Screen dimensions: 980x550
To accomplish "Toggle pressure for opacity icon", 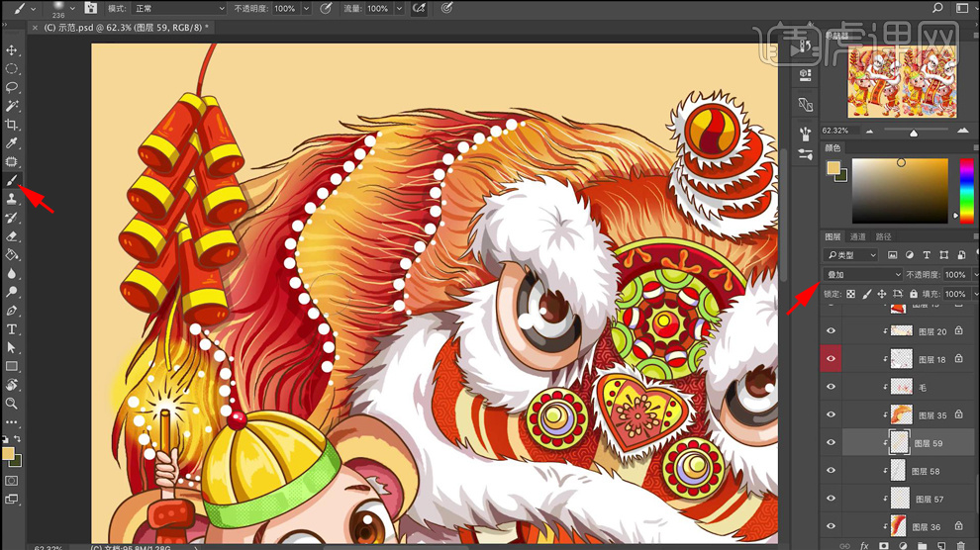I will tap(326, 8).
